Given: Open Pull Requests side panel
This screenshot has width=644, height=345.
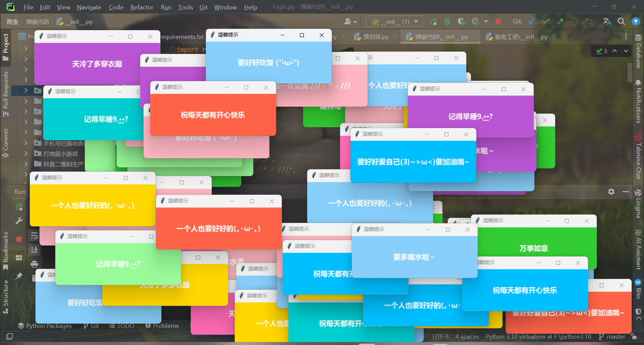Looking at the screenshot, I should click(x=6, y=94).
